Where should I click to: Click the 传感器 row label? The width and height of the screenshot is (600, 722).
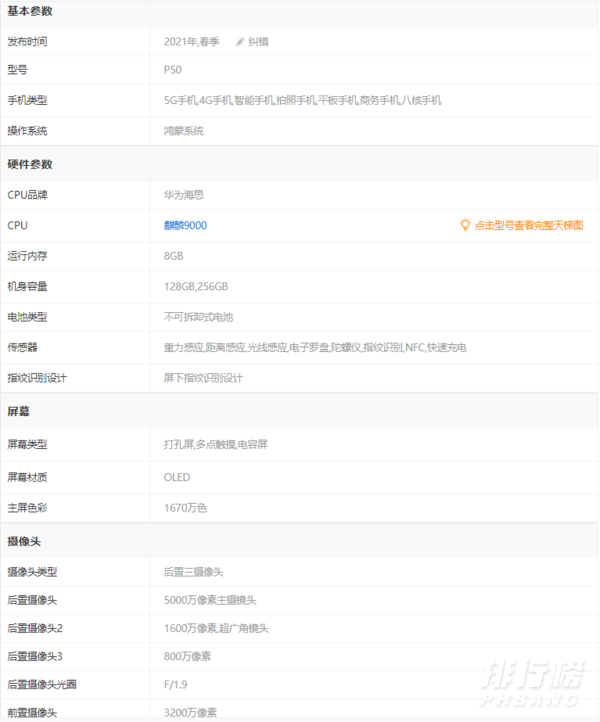point(23,347)
